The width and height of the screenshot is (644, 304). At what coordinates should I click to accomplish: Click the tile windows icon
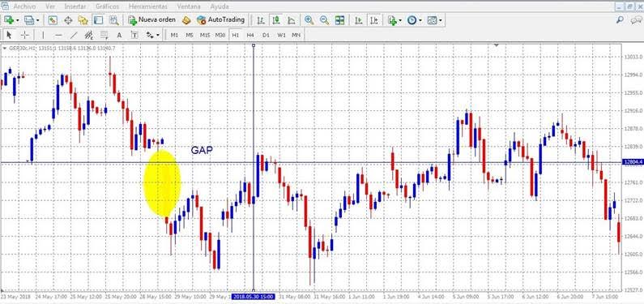pos(339,19)
